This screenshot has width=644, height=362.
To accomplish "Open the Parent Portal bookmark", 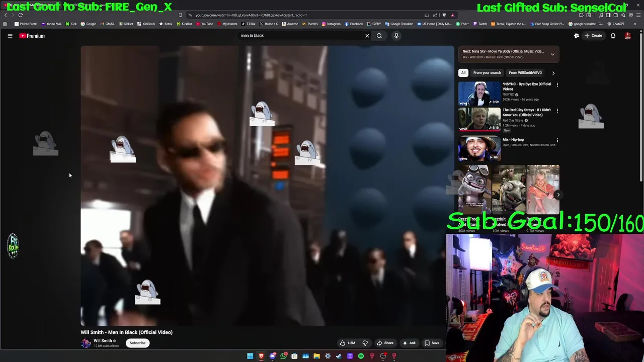I will coord(26,24).
